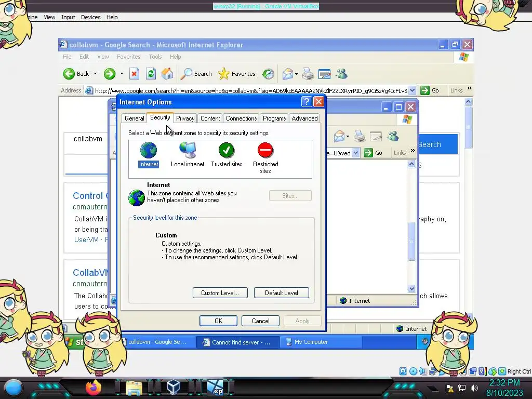Click the Default Level button

point(281,293)
